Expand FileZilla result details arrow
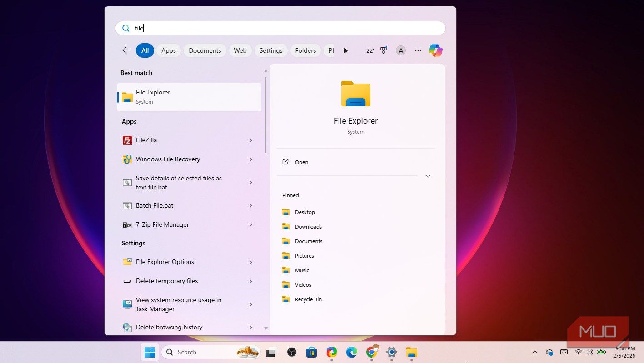644x363 pixels. point(250,140)
